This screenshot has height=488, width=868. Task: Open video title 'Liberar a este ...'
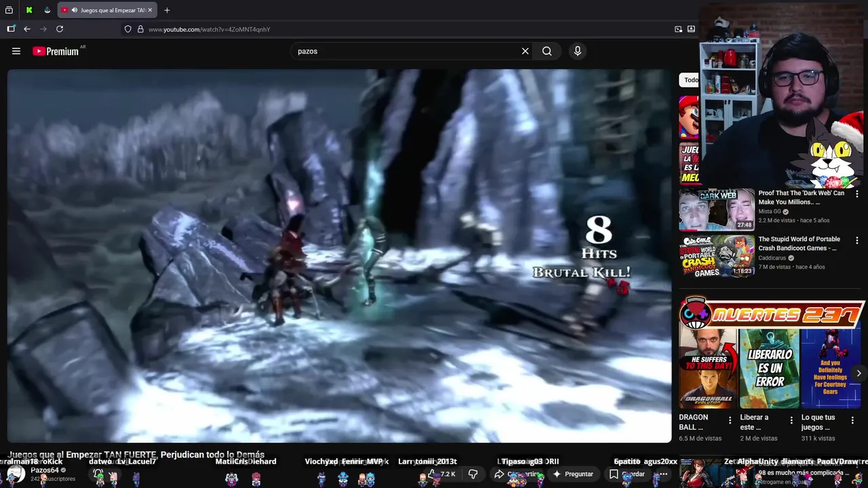(754, 422)
